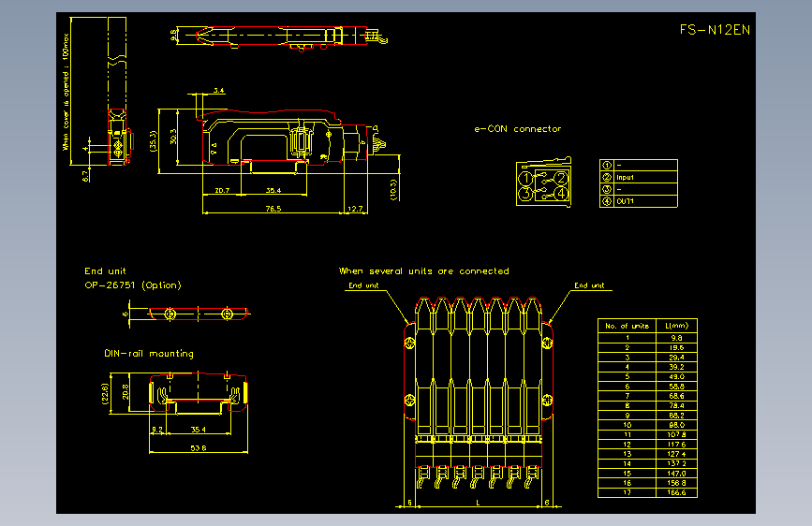Image resolution: width=812 pixels, height=526 pixels.
Task: Click the 'Input' row in the pin table
Action: pyautogui.click(x=639, y=177)
